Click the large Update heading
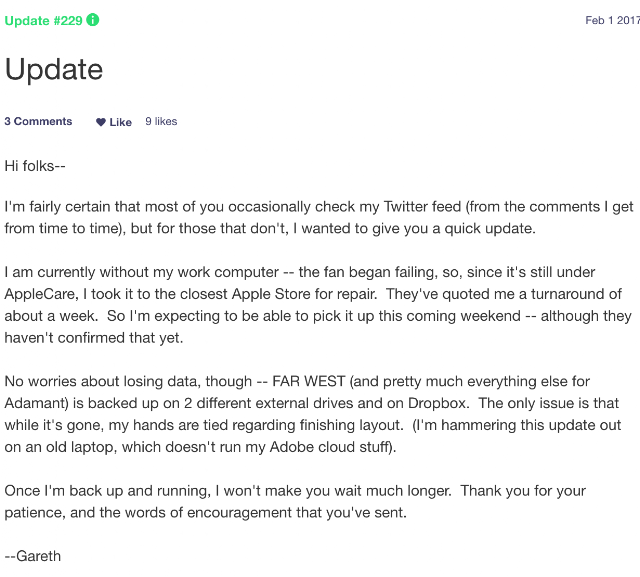Screen dimensions: 640x577 click(54, 69)
